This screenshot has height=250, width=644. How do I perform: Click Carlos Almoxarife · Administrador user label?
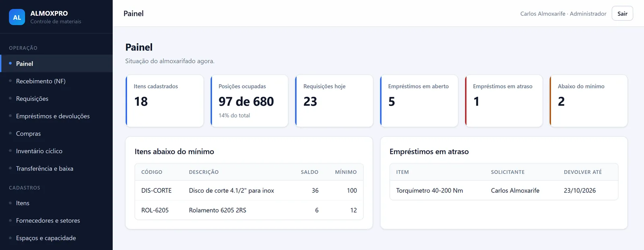tap(563, 14)
